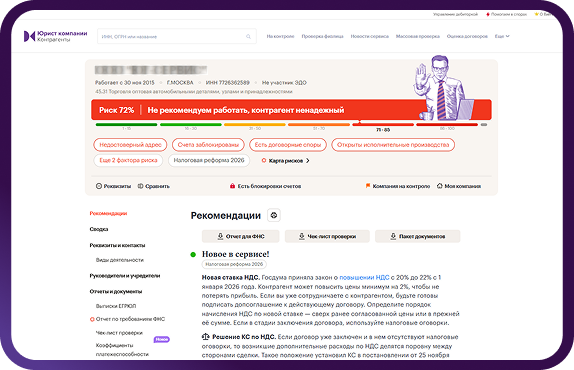
Task: Click the Риск 72% label
Action: (116, 110)
